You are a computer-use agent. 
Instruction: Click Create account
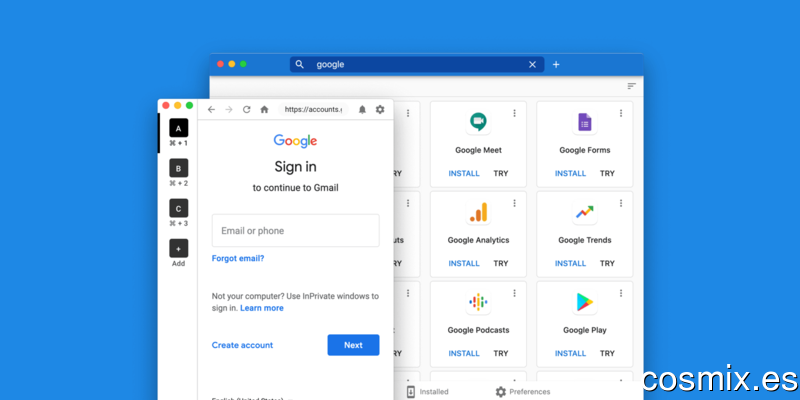click(x=242, y=345)
